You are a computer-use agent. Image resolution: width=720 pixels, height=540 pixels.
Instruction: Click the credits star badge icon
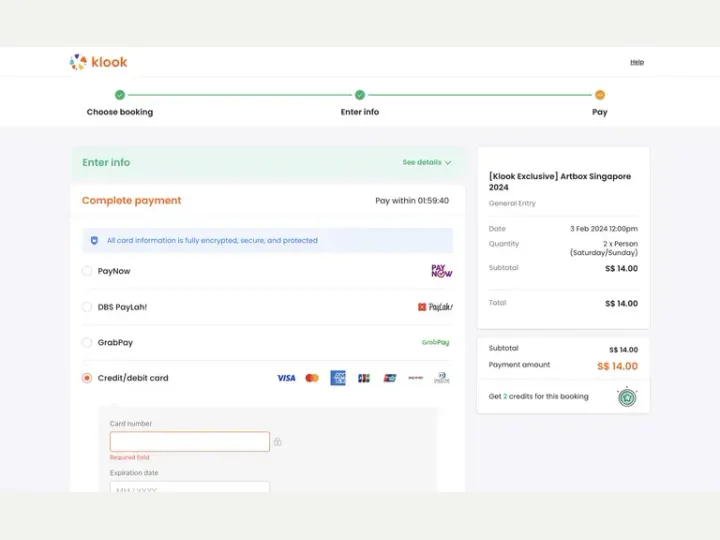627,397
